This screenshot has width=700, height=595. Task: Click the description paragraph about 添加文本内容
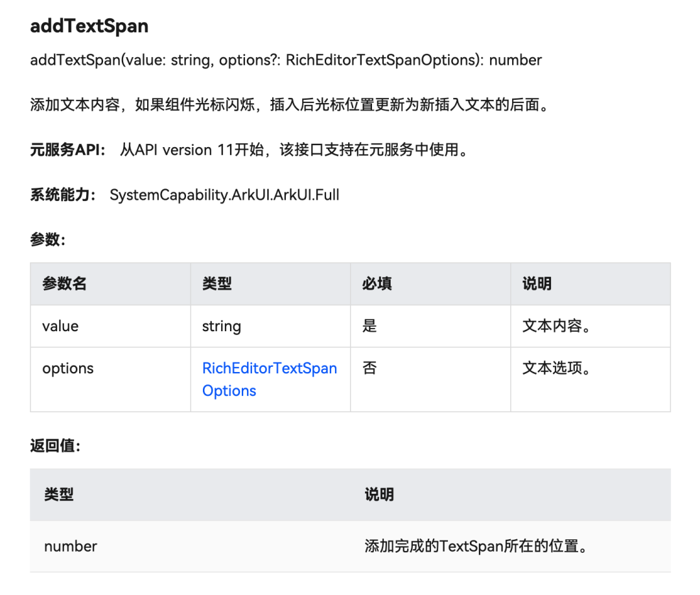(289, 105)
